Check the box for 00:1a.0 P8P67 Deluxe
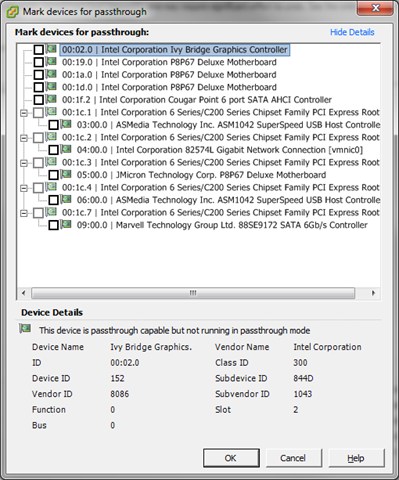Screen dimensions: 399x480 (x=39, y=75)
